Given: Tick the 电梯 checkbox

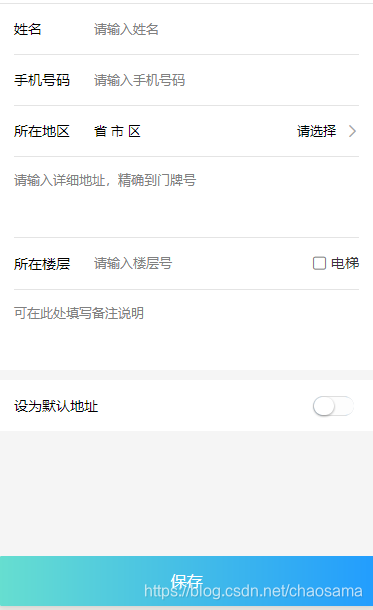Looking at the screenshot, I should (x=319, y=263).
